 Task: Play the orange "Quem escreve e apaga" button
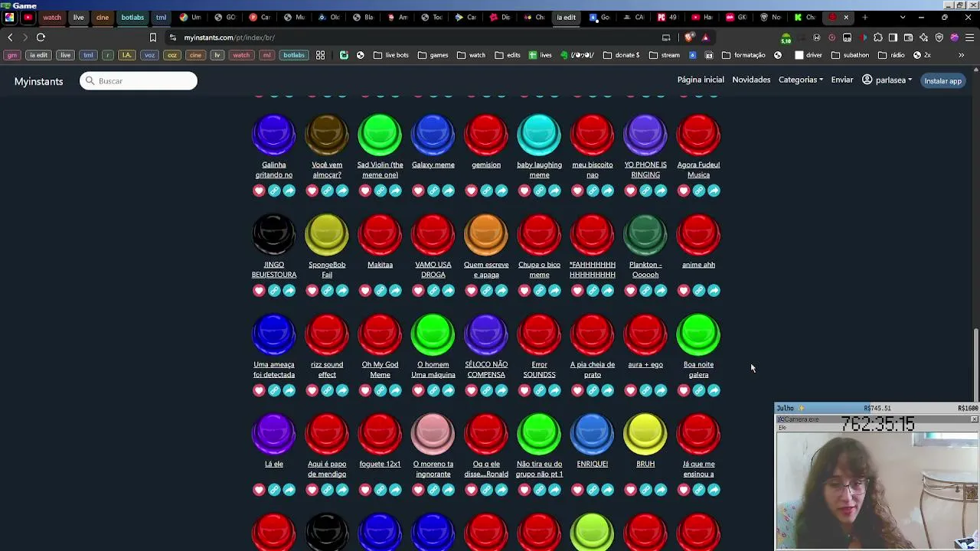tap(486, 234)
